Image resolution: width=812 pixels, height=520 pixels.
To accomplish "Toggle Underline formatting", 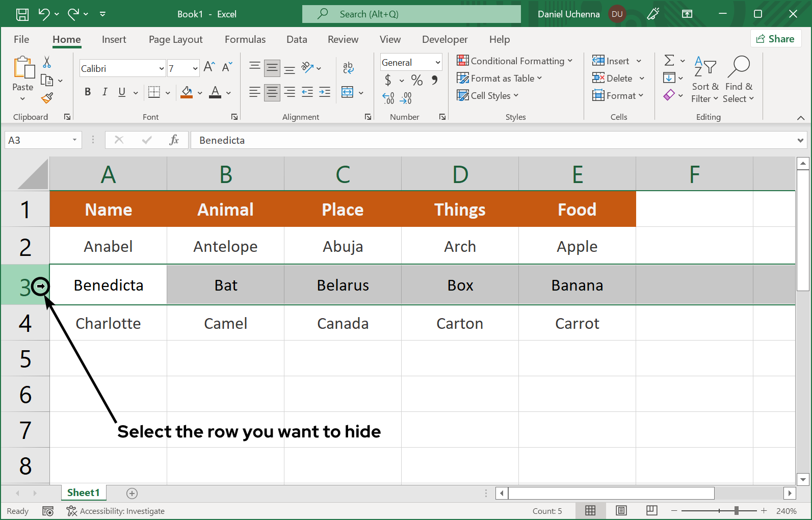I will pyautogui.click(x=122, y=92).
